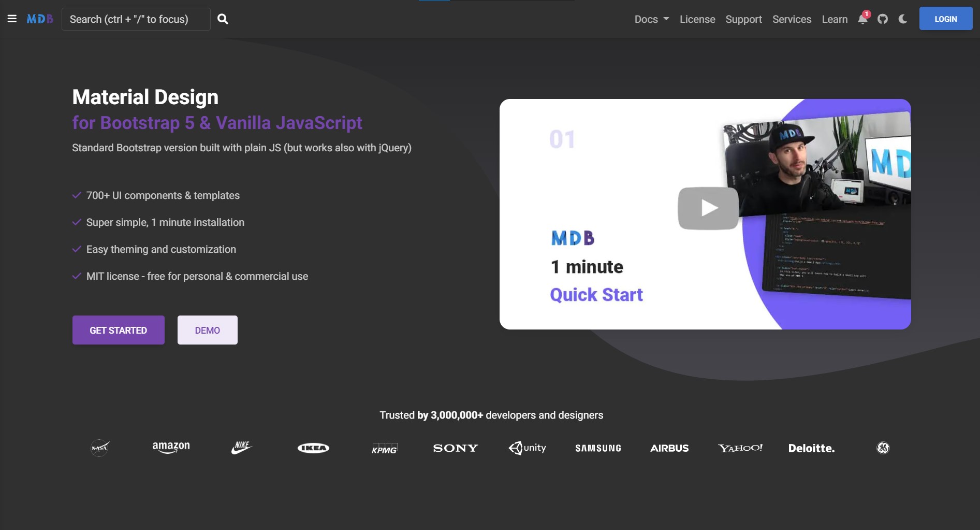Viewport: 980px width, 530px height.
Task: Click the IKEA logo
Action: point(313,448)
